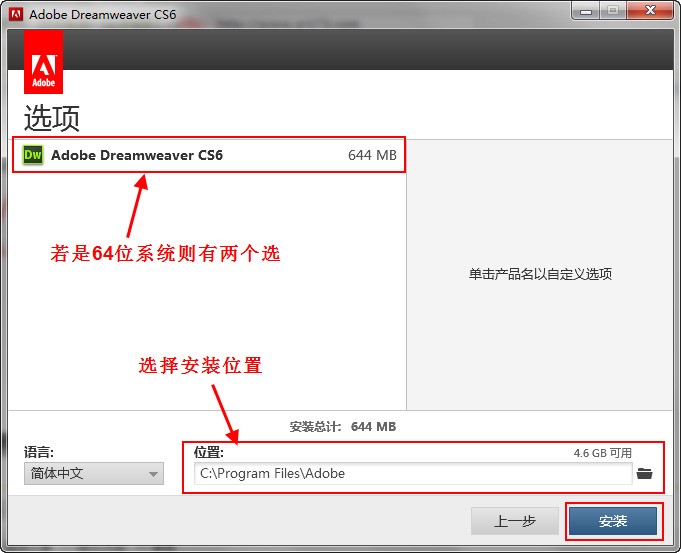This screenshot has height=553, width=681.
Task: Click the disabled maximize button
Action: (613, 12)
